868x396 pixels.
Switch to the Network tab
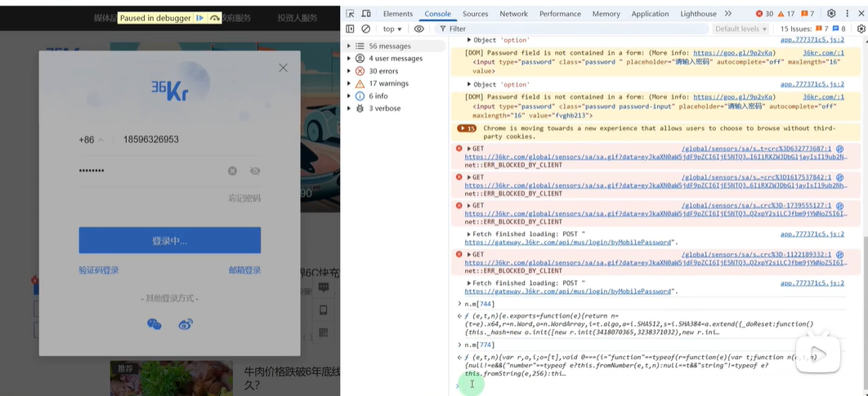(x=513, y=14)
